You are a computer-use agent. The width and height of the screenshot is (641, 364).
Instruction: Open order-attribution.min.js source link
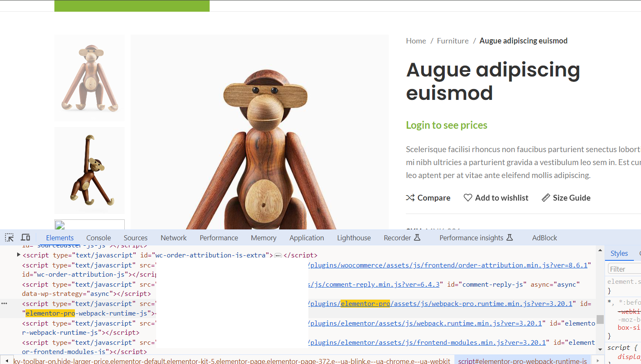[x=448, y=265]
